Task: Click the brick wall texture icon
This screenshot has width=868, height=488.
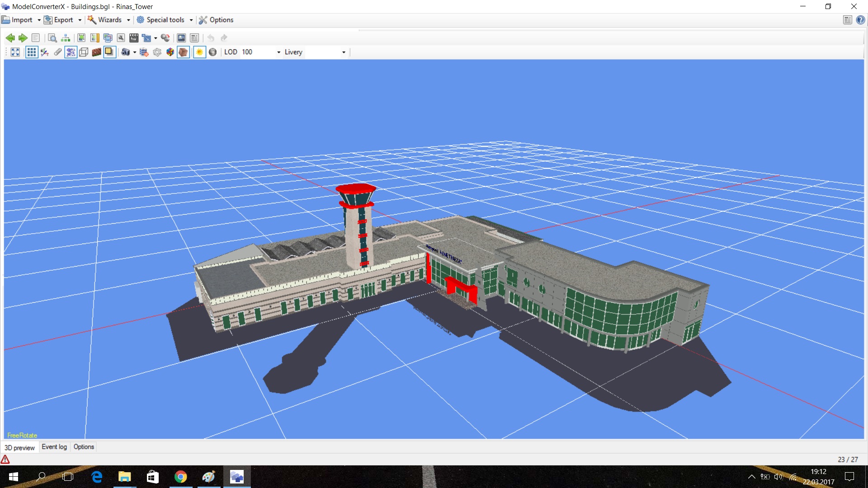Action: pos(96,52)
